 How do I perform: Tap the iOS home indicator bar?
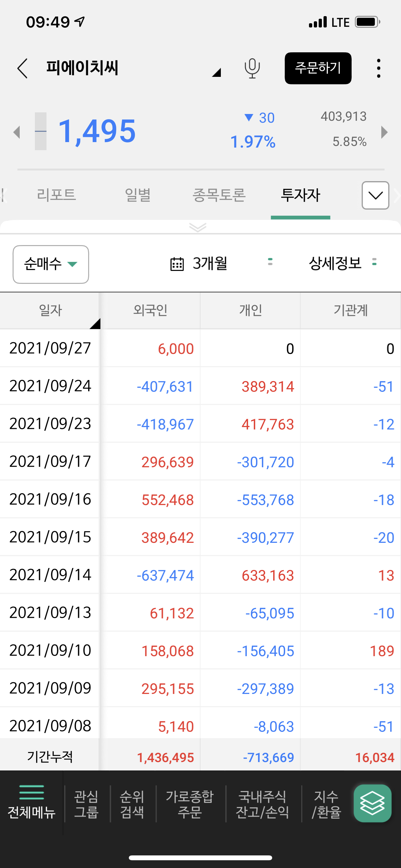click(200, 857)
